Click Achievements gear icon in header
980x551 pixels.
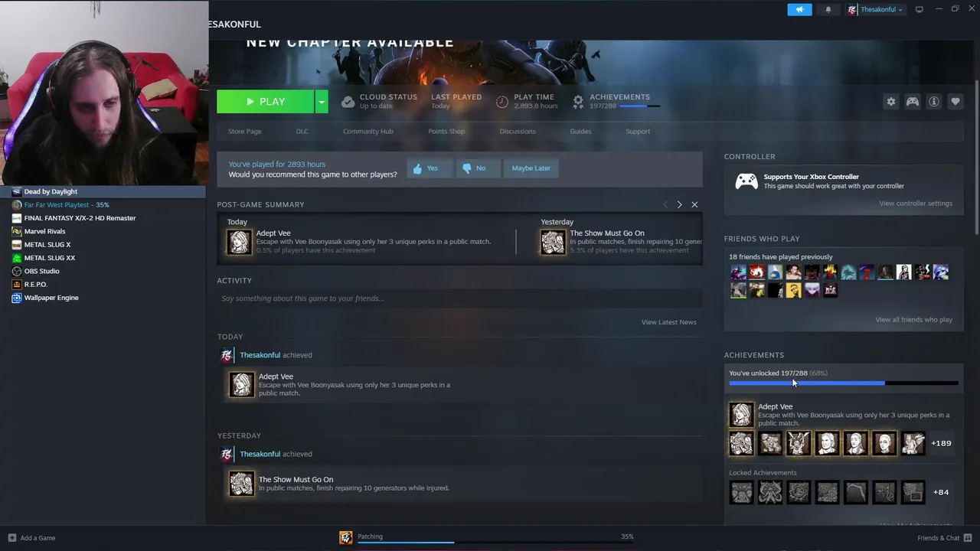click(578, 101)
